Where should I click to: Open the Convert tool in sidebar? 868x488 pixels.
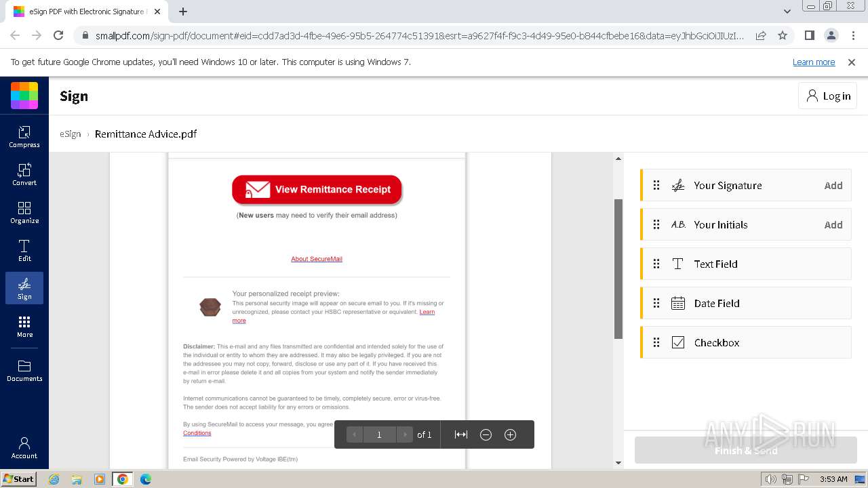tap(24, 174)
